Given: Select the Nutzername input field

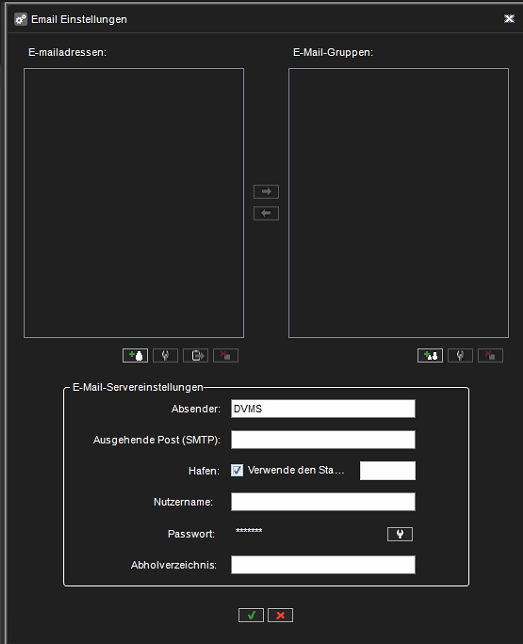Looking at the screenshot, I should point(323,502).
